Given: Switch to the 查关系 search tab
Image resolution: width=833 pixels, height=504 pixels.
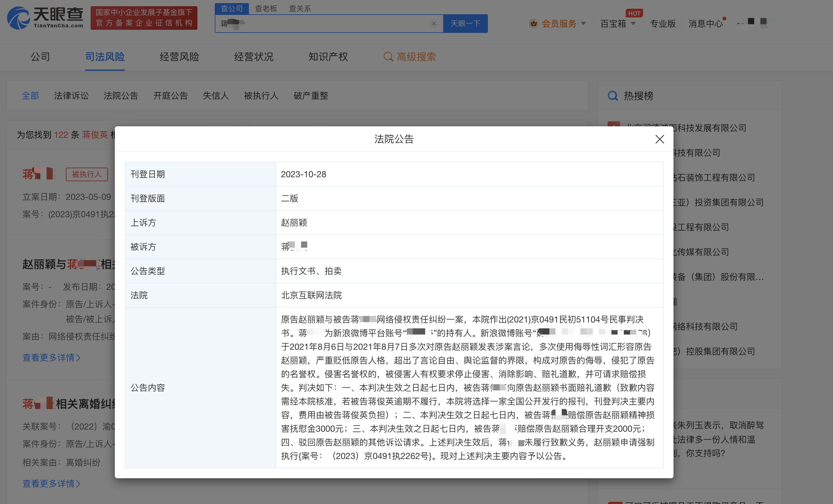Looking at the screenshot, I should [299, 8].
